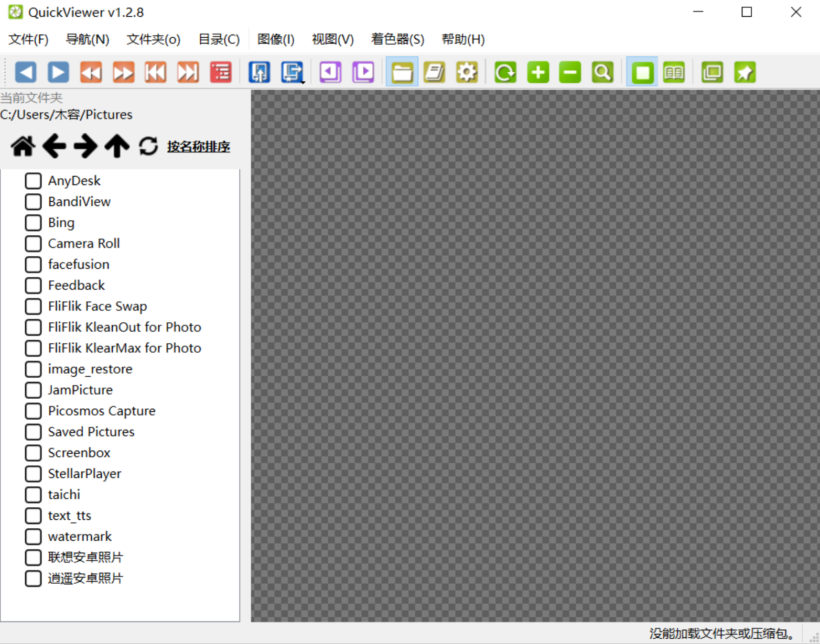Select the image_restore folder
The width and height of the screenshot is (820, 644).
click(90, 369)
